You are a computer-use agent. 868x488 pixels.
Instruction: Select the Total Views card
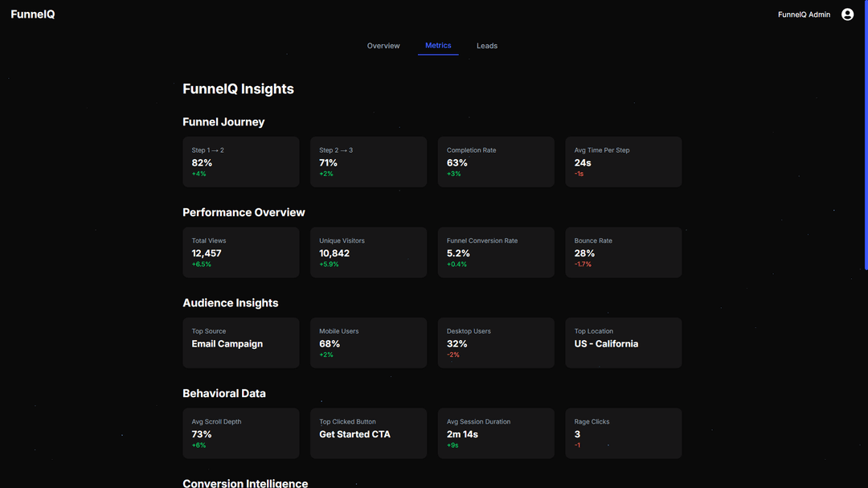pyautogui.click(x=241, y=252)
